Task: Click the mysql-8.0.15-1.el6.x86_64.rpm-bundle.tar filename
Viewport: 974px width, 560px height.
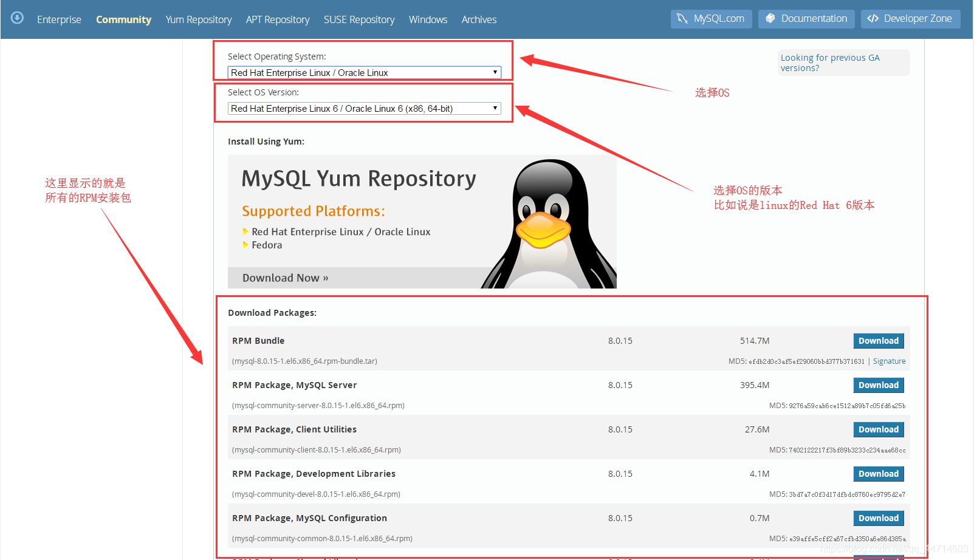Action: pos(304,361)
